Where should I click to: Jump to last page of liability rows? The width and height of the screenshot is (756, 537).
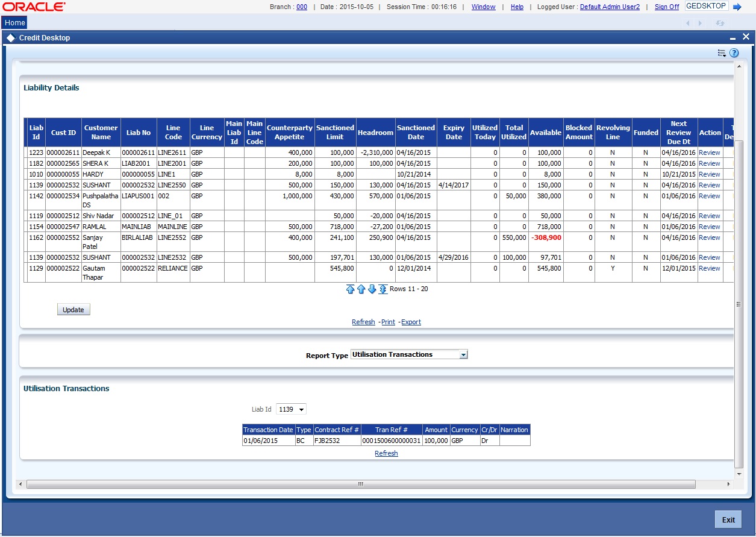(383, 289)
